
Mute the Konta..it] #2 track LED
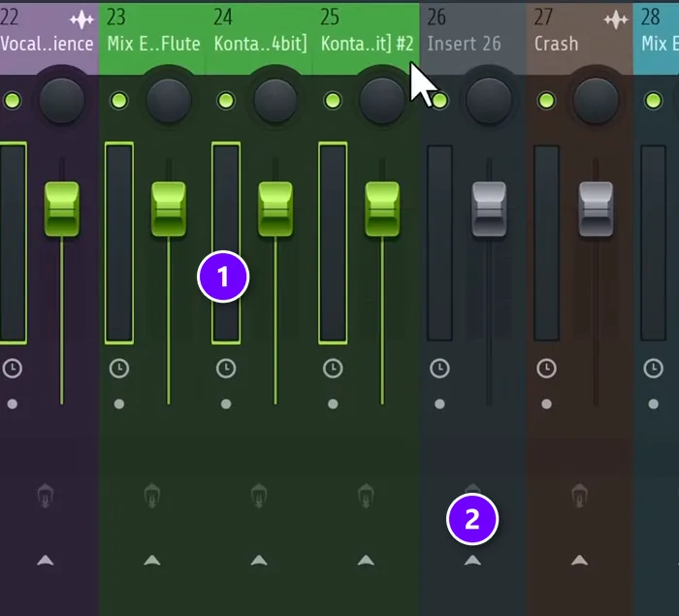click(x=333, y=101)
